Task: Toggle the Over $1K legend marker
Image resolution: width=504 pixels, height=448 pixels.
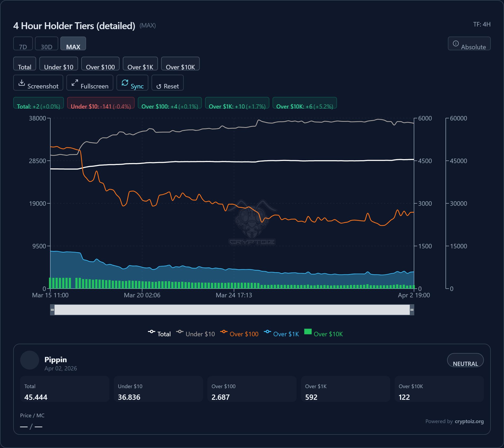Action: 267,332
